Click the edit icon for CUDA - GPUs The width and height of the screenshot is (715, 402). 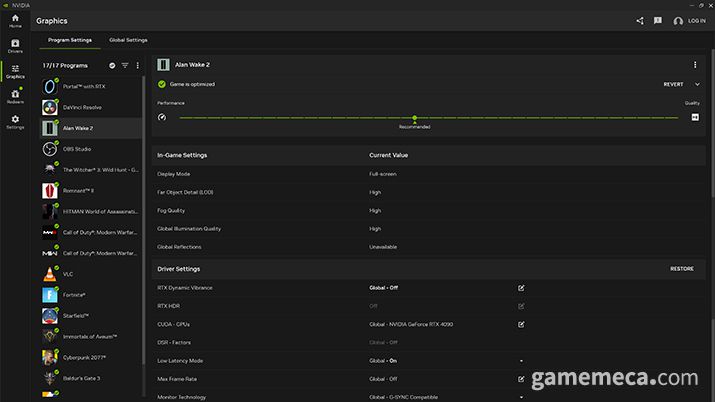(x=521, y=324)
